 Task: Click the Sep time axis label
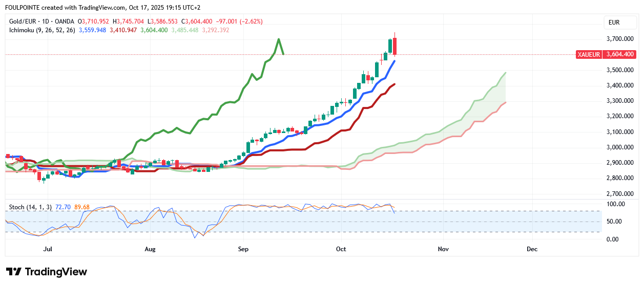click(x=243, y=249)
